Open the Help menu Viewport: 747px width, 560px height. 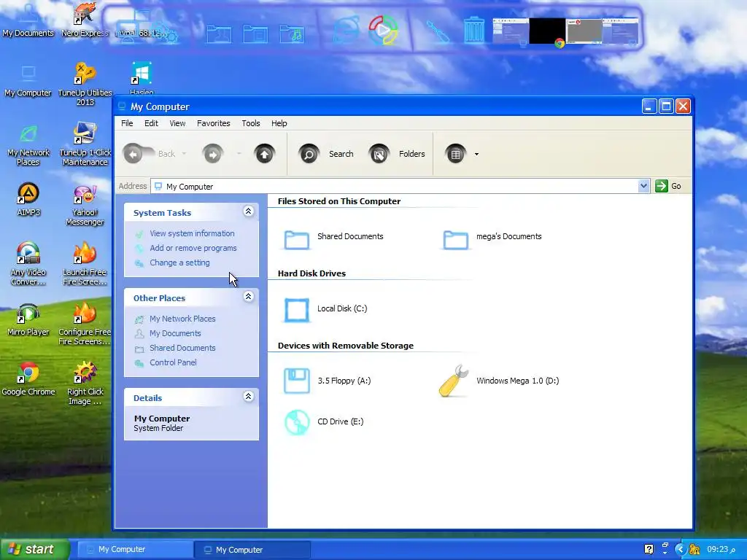click(x=279, y=123)
